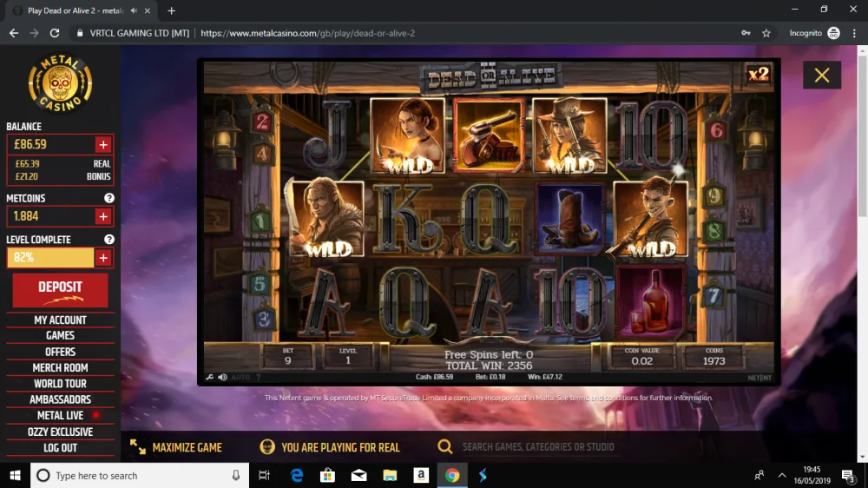868x488 pixels.
Task: Open the Amazon taskbar app
Action: tap(421, 475)
